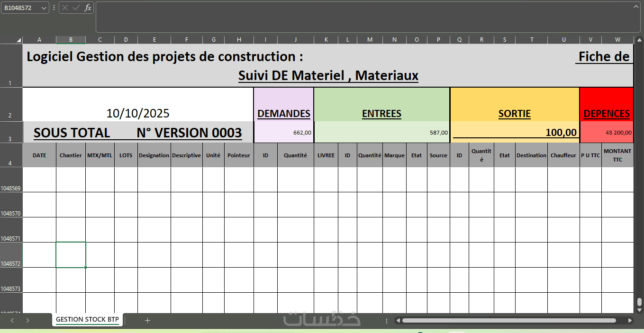Open the Name Box dropdown arrow
644x333 pixels.
point(44,8)
